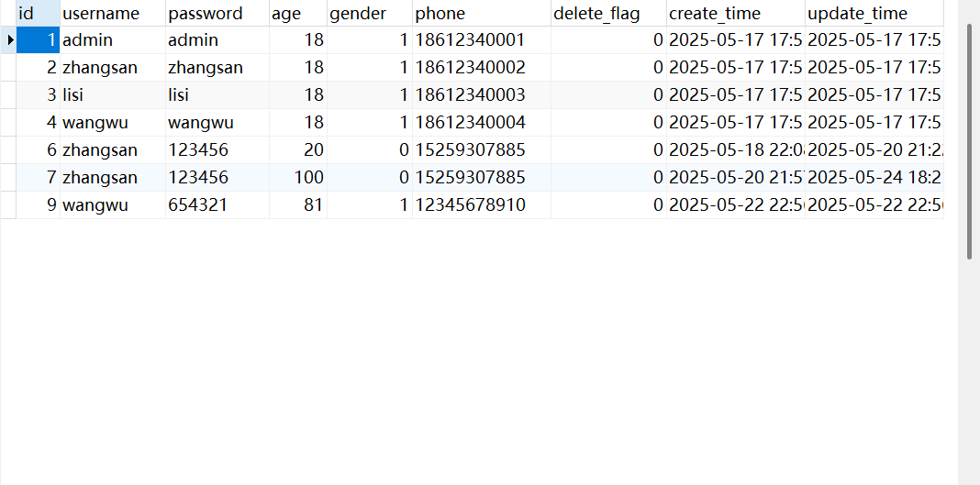Click age 18 in admin row

click(297, 40)
